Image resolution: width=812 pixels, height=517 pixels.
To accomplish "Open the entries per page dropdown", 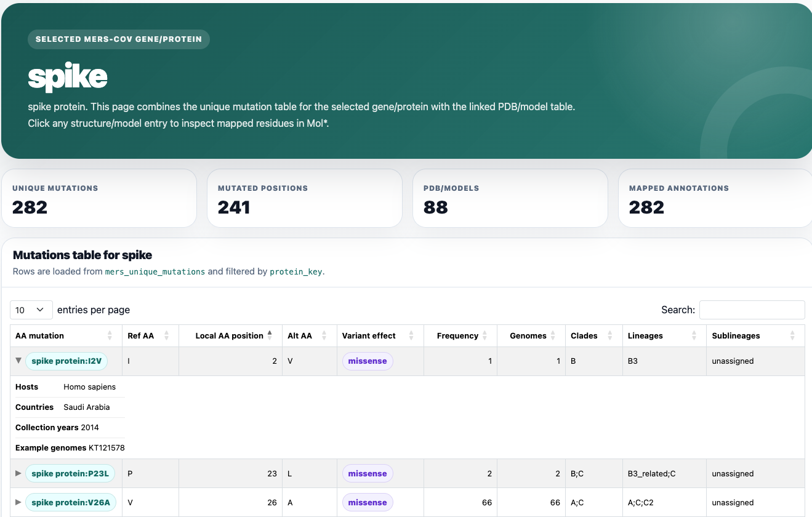I will pyautogui.click(x=31, y=310).
